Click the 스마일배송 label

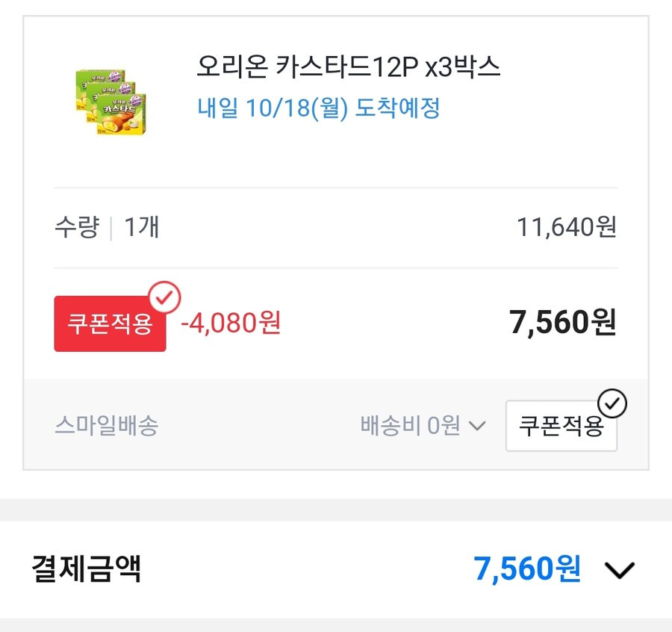pos(107,425)
